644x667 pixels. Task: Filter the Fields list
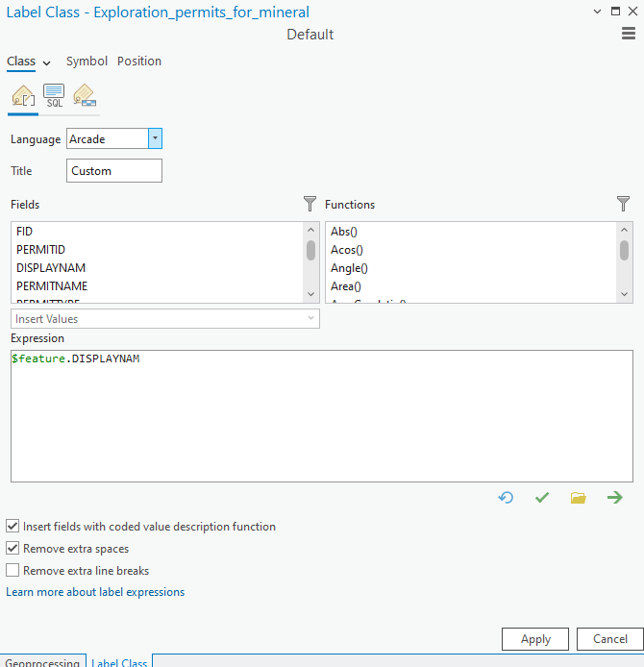310,204
